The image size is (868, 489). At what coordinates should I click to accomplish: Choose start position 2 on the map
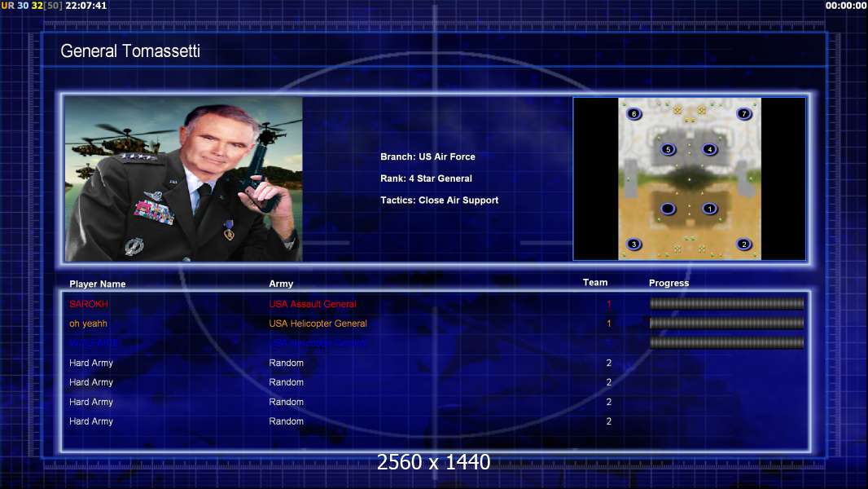point(744,244)
